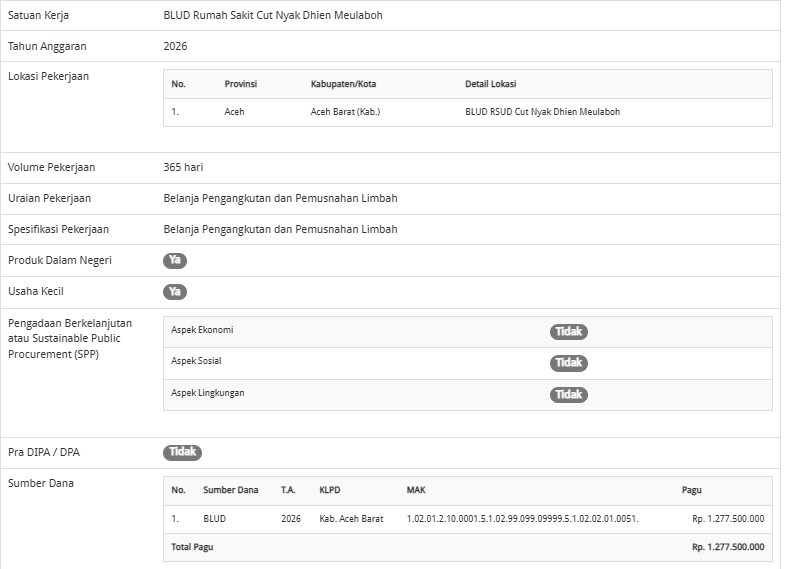Click the Provinsi column header

(x=240, y=84)
